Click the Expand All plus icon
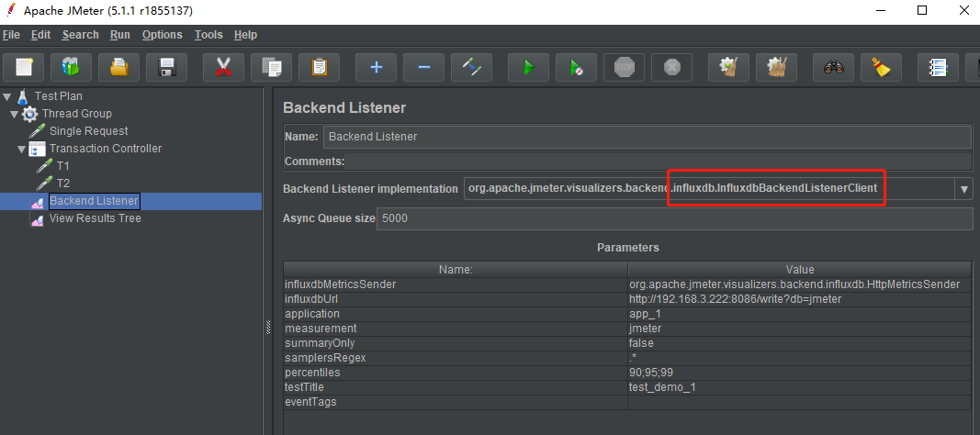Image resolution: width=980 pixels, height=435 pixels. tap(376, 67)
